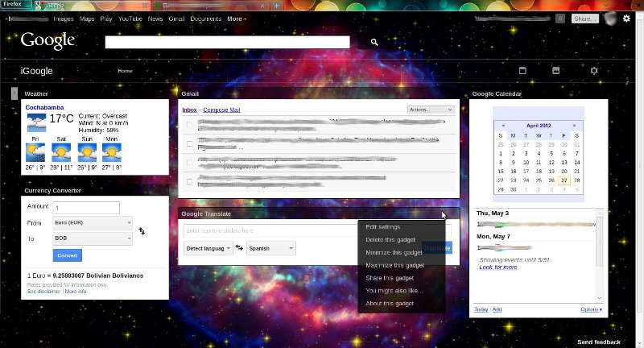This screenshot has height=348, width=644.
Task: Click the Google logo
Action: (x=47, y=40)
